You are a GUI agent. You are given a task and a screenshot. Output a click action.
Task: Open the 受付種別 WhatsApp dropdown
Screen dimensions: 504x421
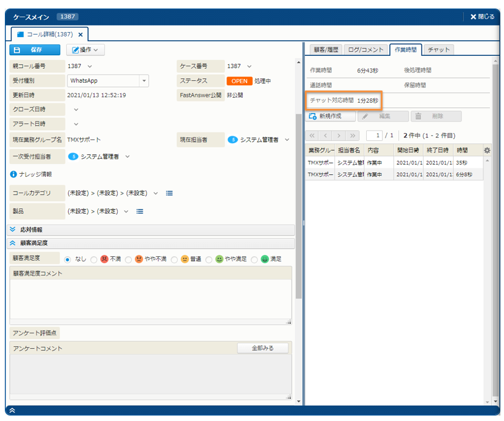click(143, 81)
